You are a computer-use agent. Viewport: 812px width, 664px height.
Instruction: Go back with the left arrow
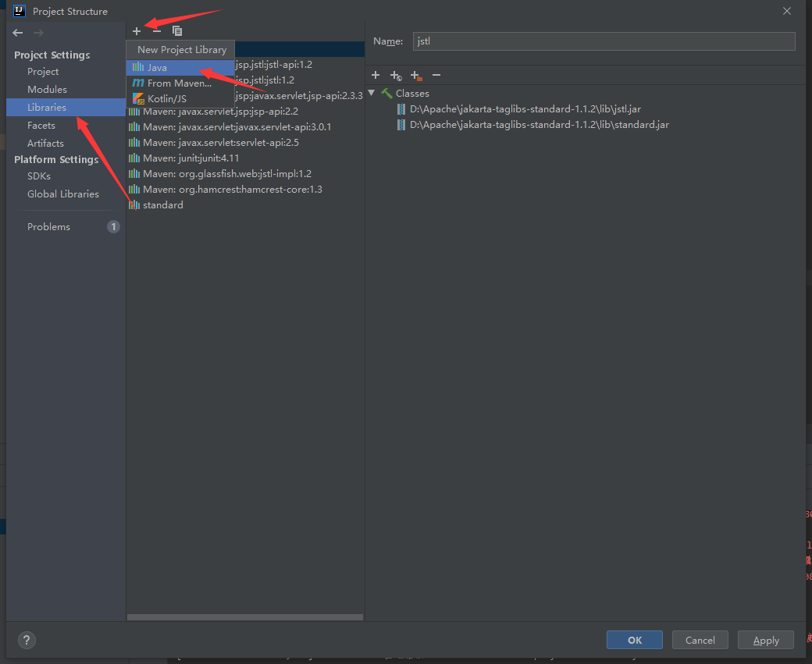[x=18, y=33]
